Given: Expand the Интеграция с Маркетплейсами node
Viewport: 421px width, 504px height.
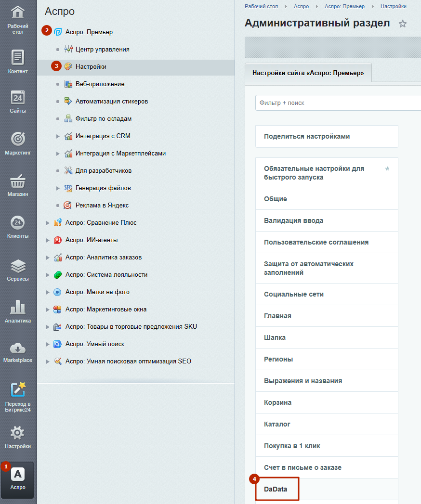Looking at the screenshot, I should coord(58,154).
